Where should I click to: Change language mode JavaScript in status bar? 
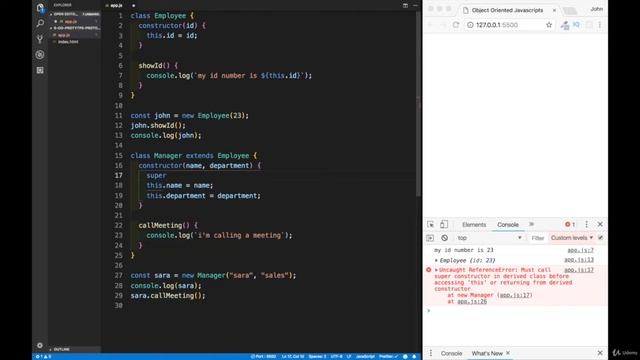point(365,356)
